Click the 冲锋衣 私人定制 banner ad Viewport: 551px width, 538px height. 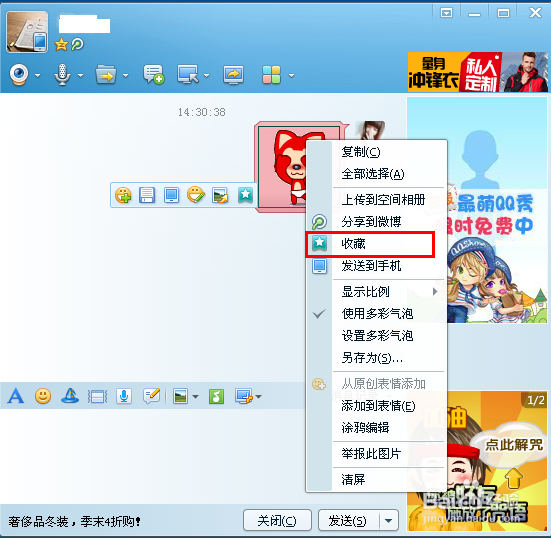478,72
